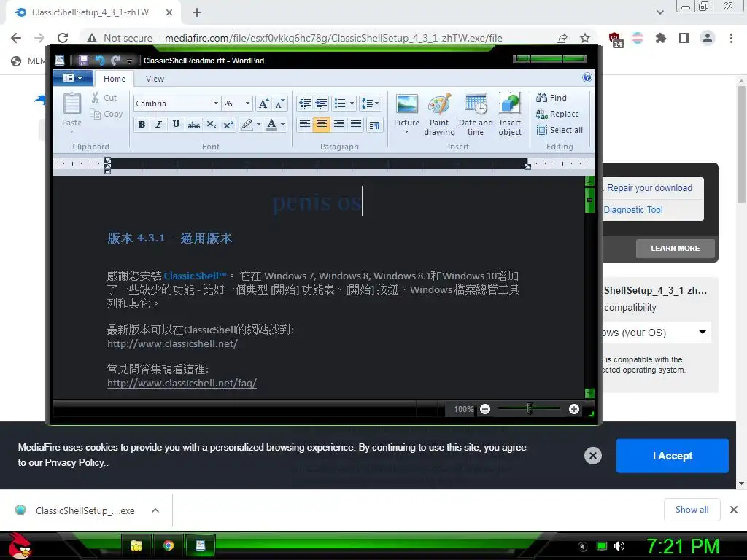Viewport: 747px width, 560px height.
Task: Click Redo in quick access toolbar
Action: (115, 61)
